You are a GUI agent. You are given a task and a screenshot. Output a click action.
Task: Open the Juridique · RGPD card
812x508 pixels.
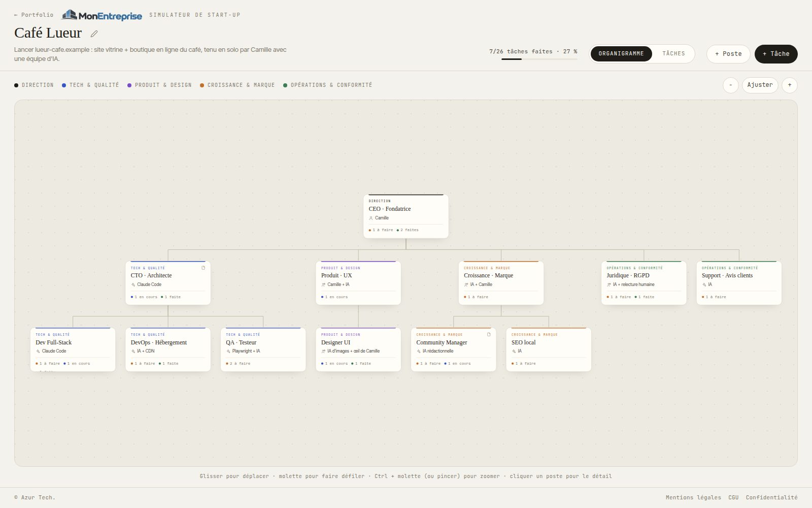pyautogui.click(x=644, y=283)
